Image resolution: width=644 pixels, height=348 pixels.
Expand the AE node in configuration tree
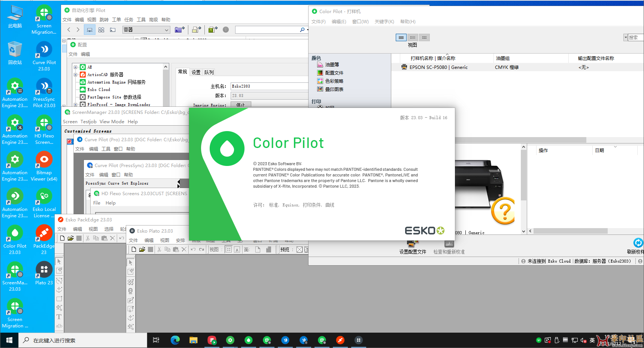click(x=76, y=67)
